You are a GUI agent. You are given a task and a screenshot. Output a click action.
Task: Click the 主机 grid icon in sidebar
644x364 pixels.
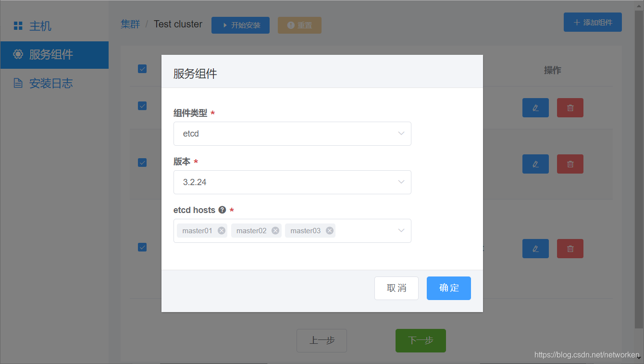18,26
